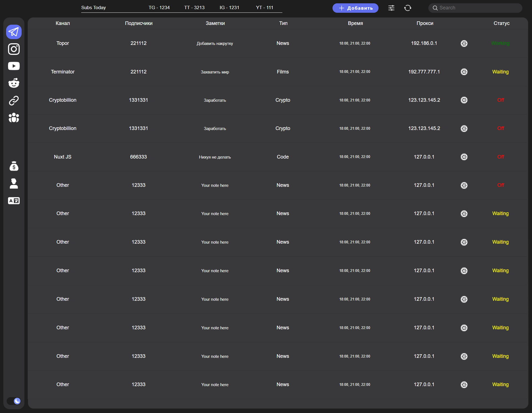Click the group of people icon

point(14,118)
